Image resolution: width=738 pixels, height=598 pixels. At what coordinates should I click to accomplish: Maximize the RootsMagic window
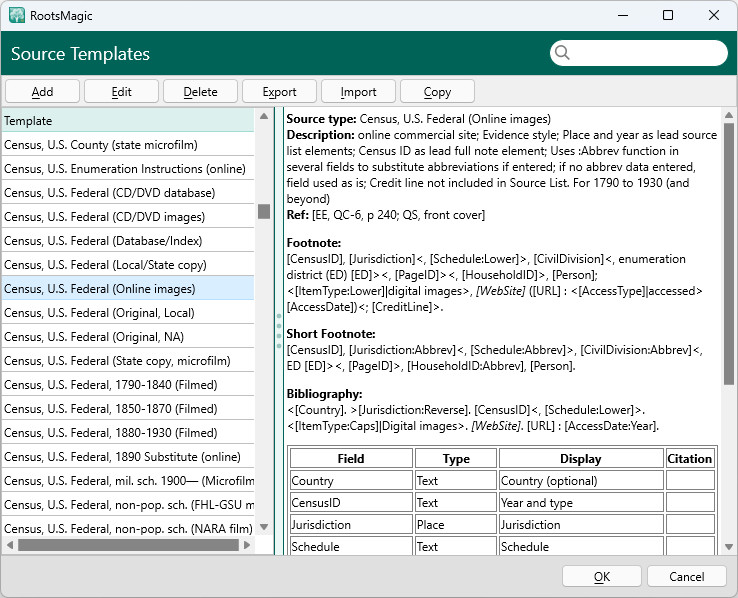pos(667,15)
